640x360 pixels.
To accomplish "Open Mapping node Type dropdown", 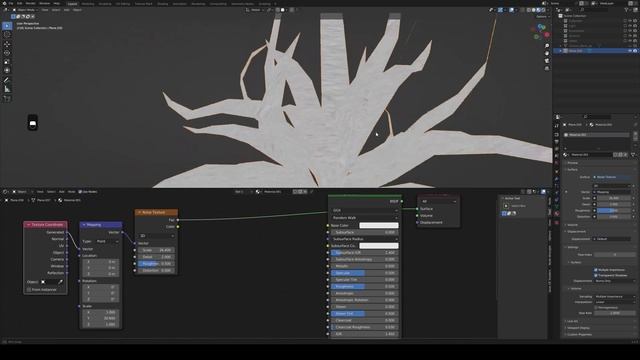I will coord(107,241).
